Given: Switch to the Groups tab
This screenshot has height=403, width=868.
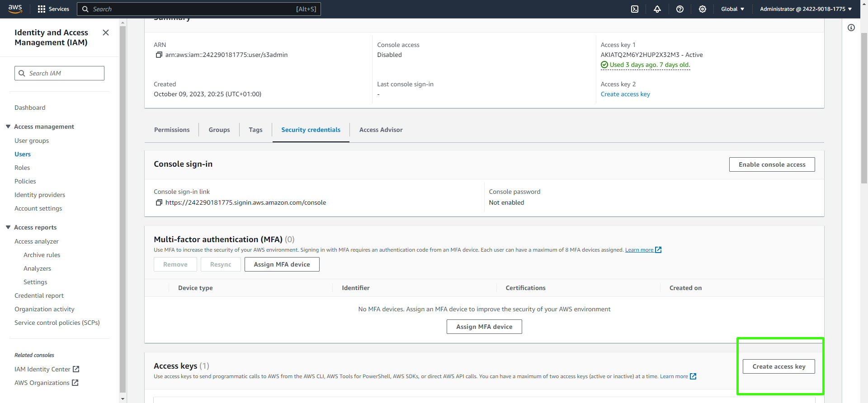Looking at the screenshot, I should [x=219, y=130].
